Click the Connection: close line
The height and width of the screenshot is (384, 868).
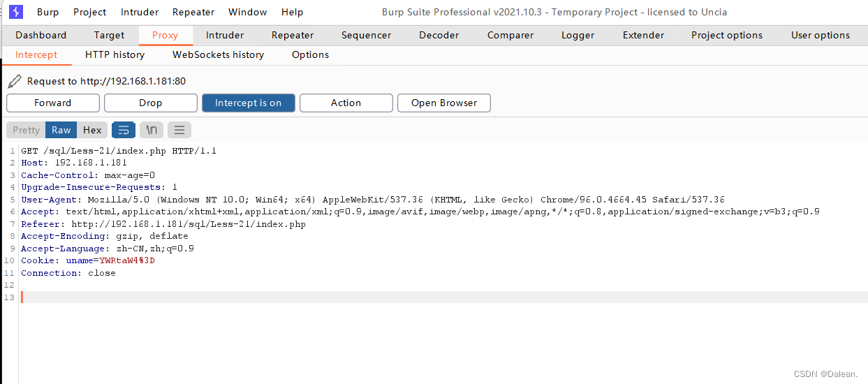coord(68,273)
